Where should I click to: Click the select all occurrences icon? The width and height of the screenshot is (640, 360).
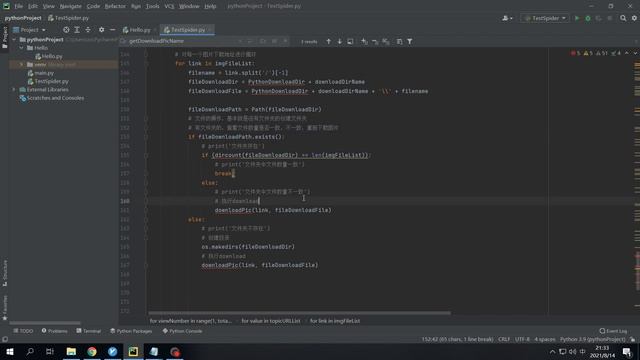(x=386, y=41)
